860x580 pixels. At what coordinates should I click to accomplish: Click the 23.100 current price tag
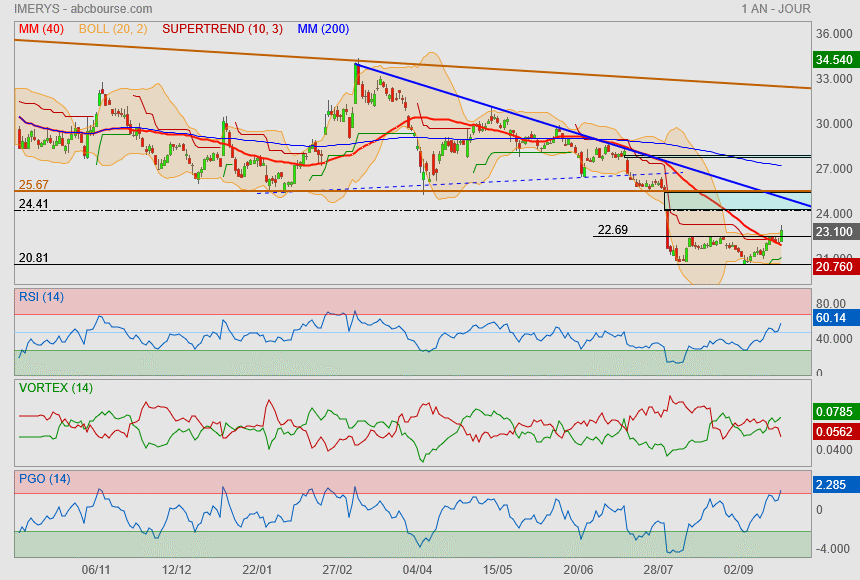(834, 232)
